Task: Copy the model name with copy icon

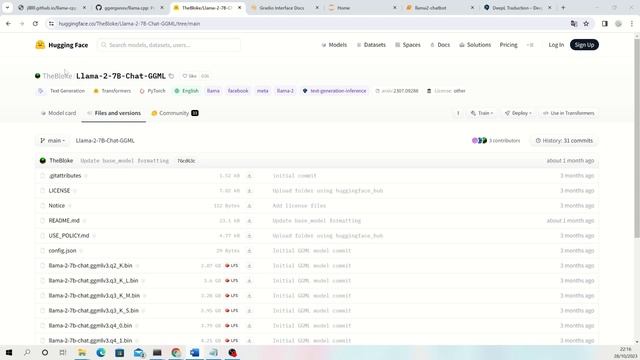Action: tap(171, 76)
